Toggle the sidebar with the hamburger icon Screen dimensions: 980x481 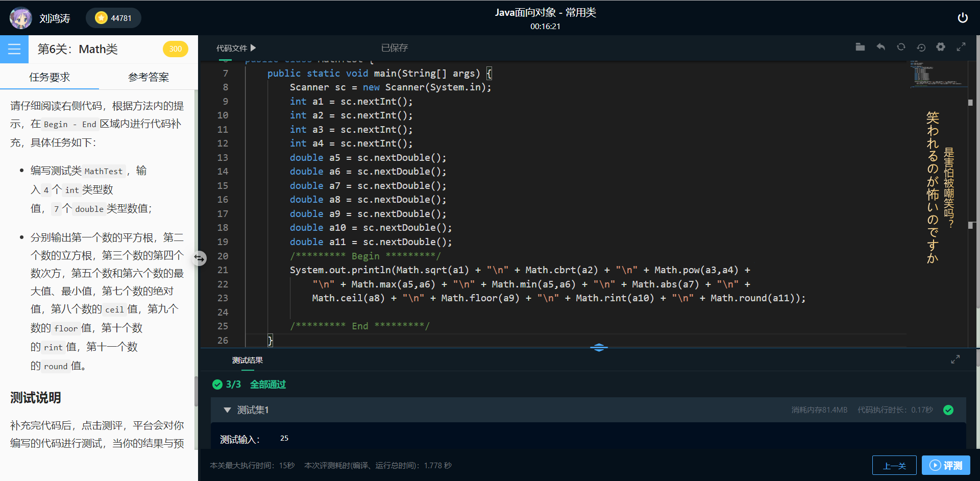tap(14, 49)
